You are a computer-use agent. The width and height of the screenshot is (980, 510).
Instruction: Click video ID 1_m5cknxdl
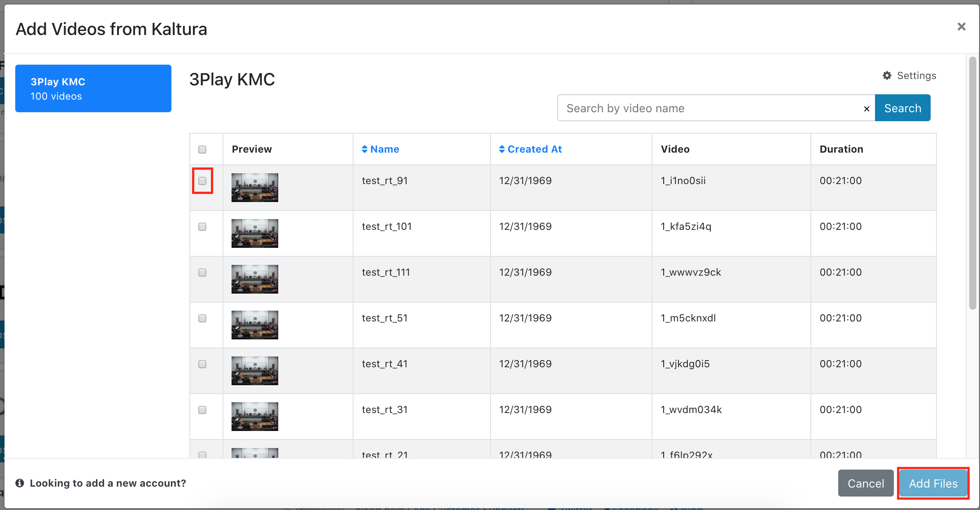688,318
